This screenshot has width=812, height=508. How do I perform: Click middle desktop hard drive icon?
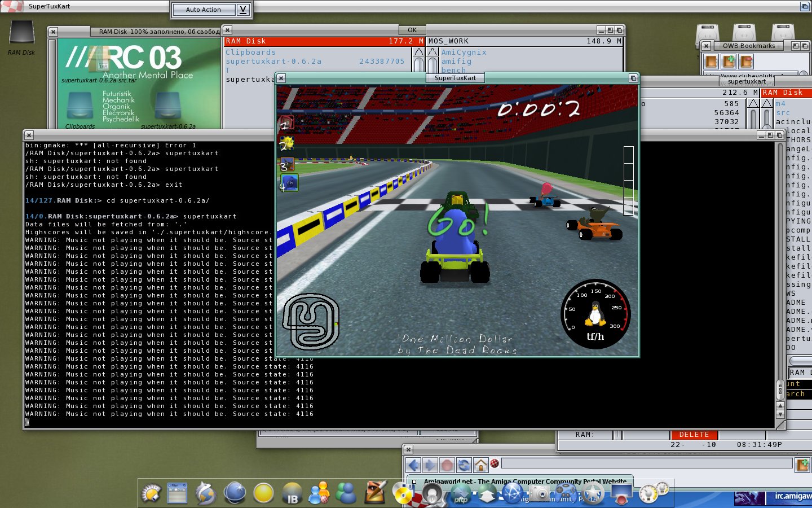tap(744, 33)
